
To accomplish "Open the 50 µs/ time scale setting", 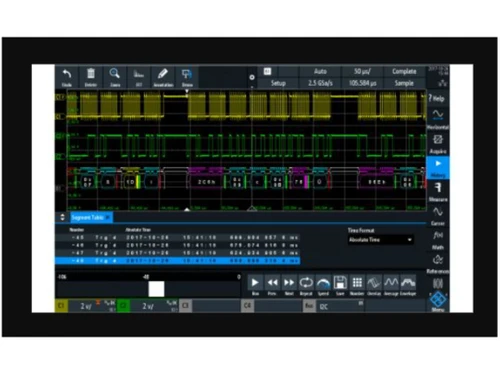I will point(362,71).
